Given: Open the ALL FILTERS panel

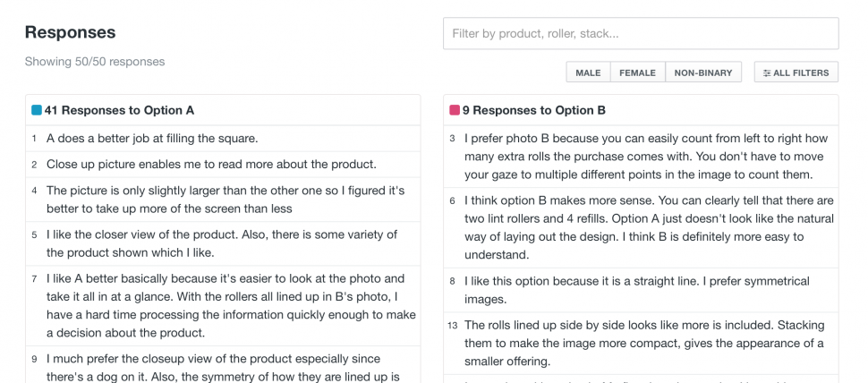Looking at the screenshot, I should coord(796,72).
